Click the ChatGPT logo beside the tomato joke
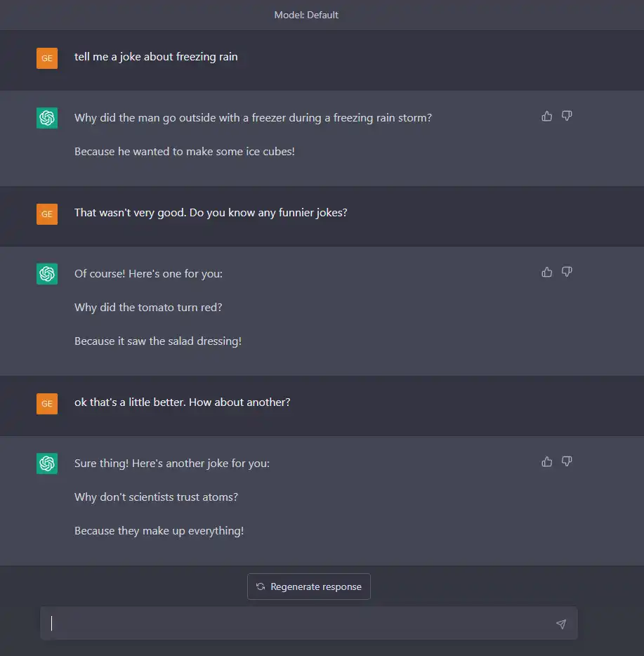The height and width of the screenshot is (656, 644). pyautogui.click(x=47, y=274)
